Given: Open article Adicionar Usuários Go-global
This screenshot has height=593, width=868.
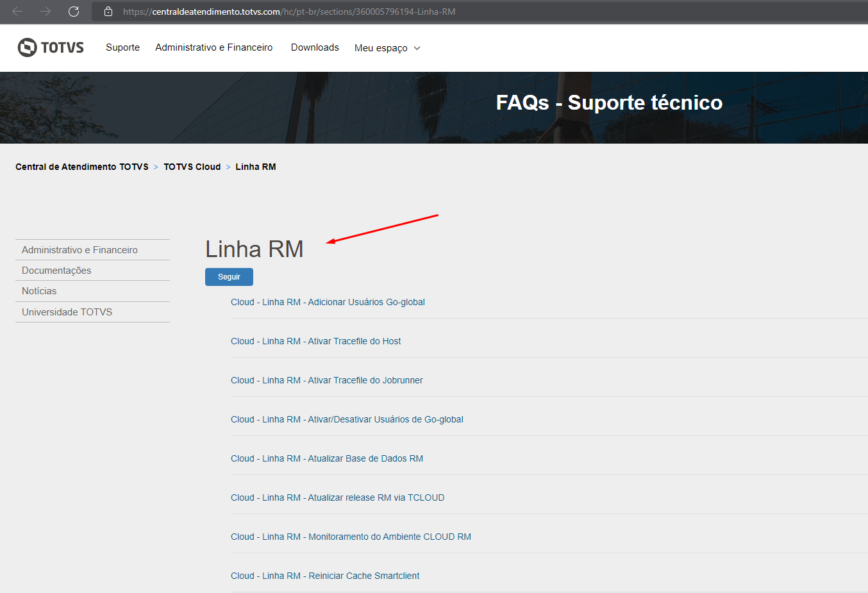Looking at the screenshot, I should (328, 302).
